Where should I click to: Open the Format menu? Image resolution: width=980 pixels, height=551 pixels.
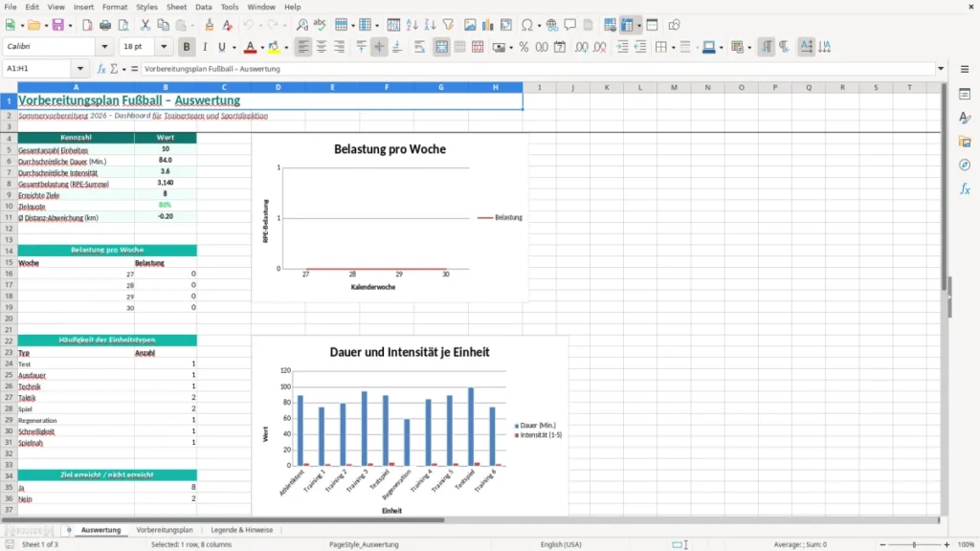(115, 7)
